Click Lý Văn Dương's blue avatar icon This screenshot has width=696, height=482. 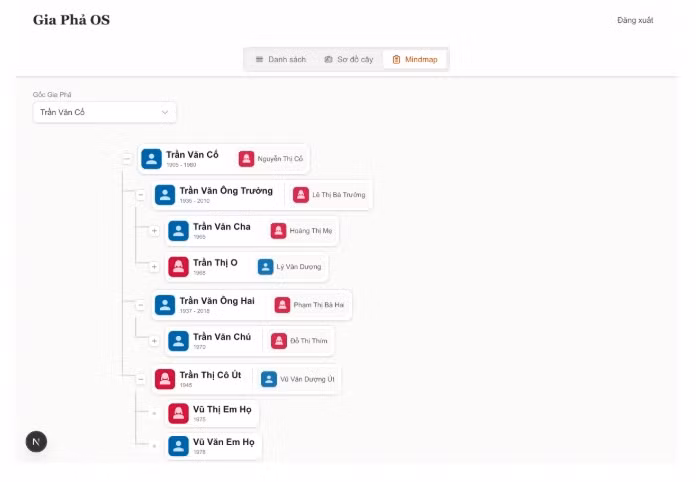pyautogui.click(x=265, y=267)
